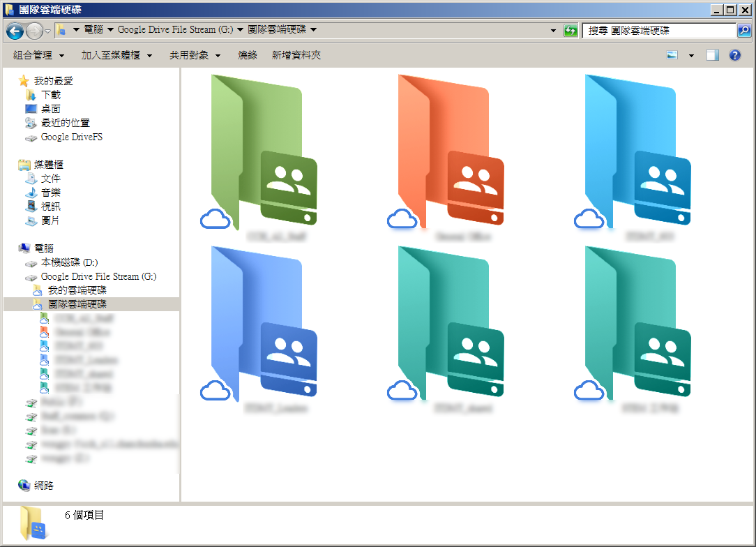Screen dimensions: 756x547
Task: Select 網路 in the navigation pane
Action: [x=44, y=486]
